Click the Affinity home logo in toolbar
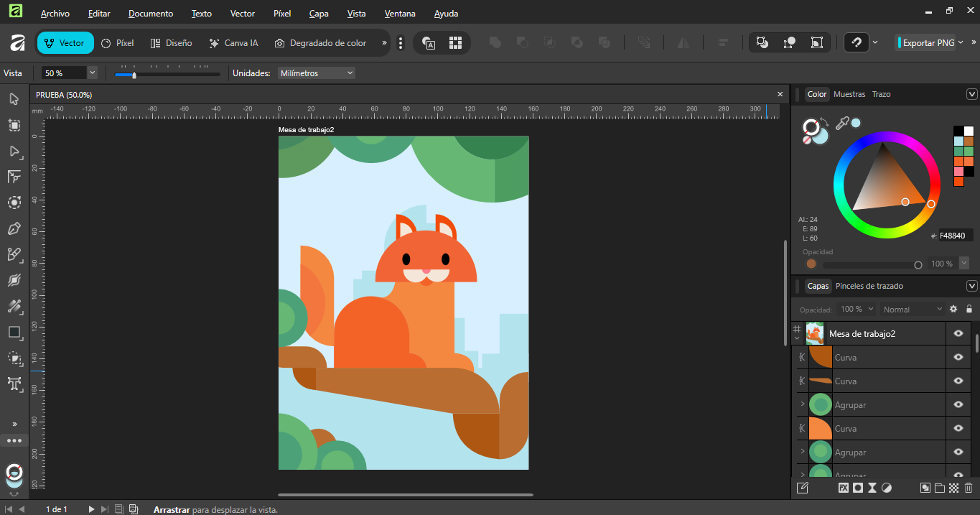 click(17, 43)
